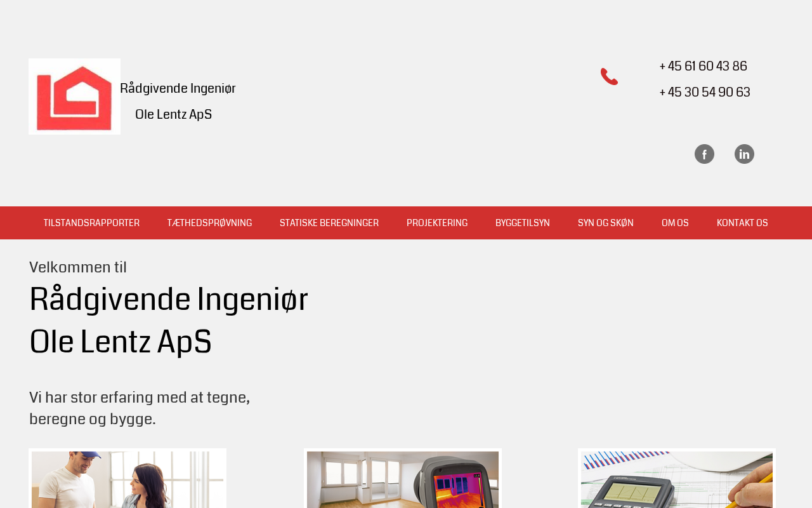Open the Tilstandsrapporter menu item

pyautogui.click(x=91, y=223)
